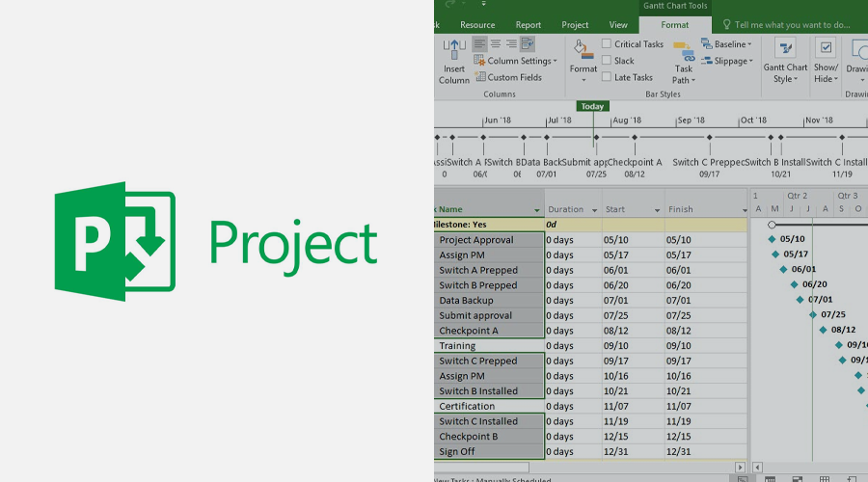Viewport: 868px width, 482px height.
Task: Open the Gantt Chart Style gallery
Action: click(x=785, y=48)
